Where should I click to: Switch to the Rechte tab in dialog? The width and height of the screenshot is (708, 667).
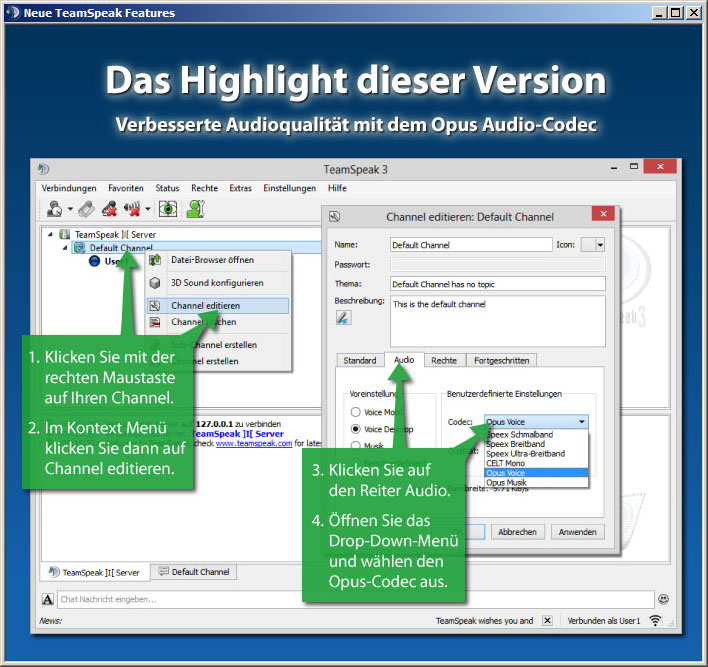click(x=443, y=360)
